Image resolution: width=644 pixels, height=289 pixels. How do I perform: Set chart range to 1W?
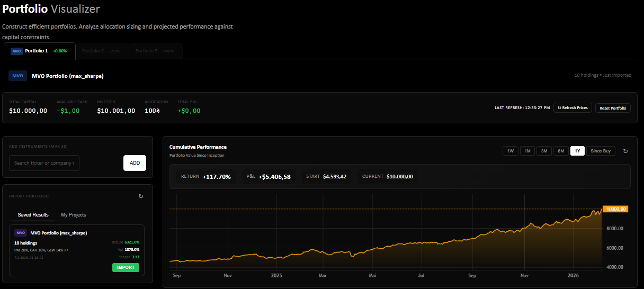[x=511, y=151]
